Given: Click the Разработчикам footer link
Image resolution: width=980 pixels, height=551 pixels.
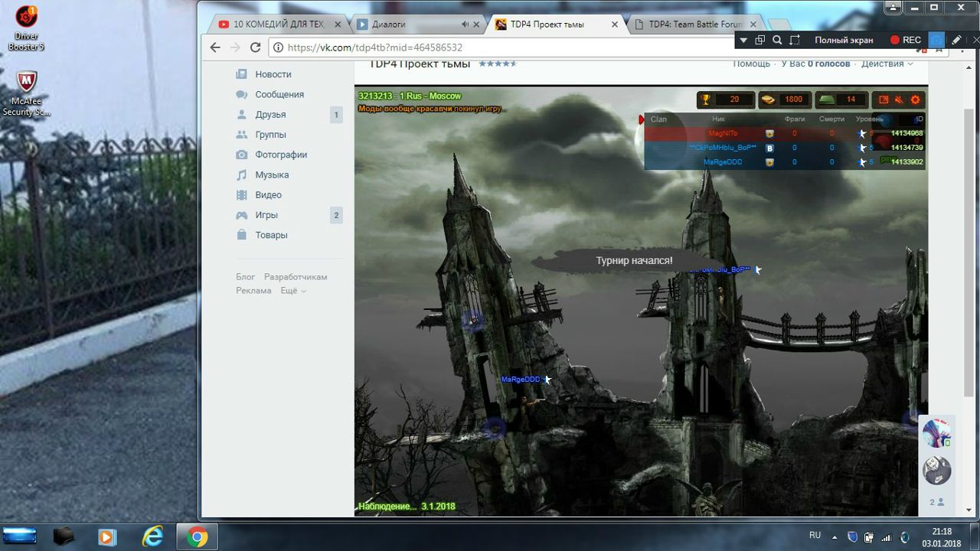Looking at the screenshot, I should (x=295, y=277).
